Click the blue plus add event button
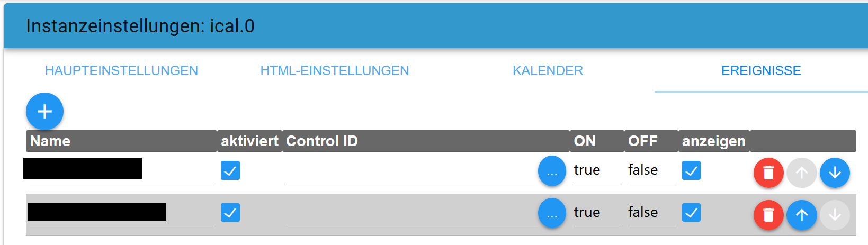 (x=44, y=111)
